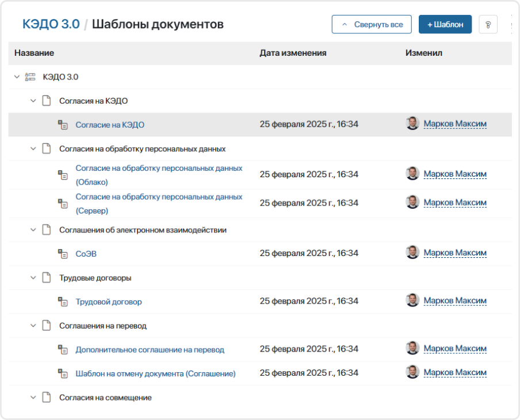Screen dimensions: 520x420
Task: Open КЭДО 3.0 breadcrumb link in header
Action: (x=51, y=24)
